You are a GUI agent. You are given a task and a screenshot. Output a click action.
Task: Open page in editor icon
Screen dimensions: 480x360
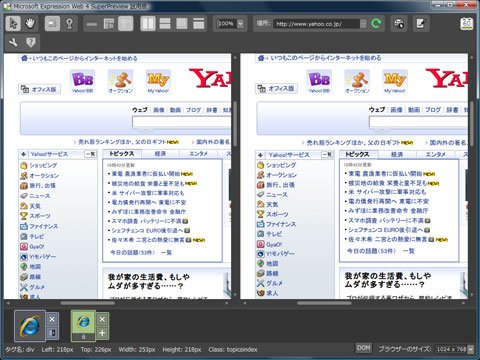click(421, 24)
